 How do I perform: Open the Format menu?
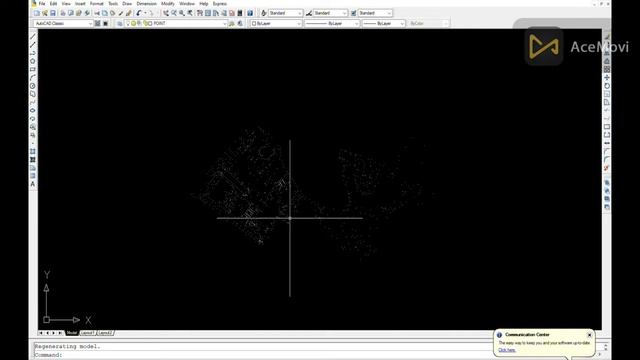coord(96,4)
